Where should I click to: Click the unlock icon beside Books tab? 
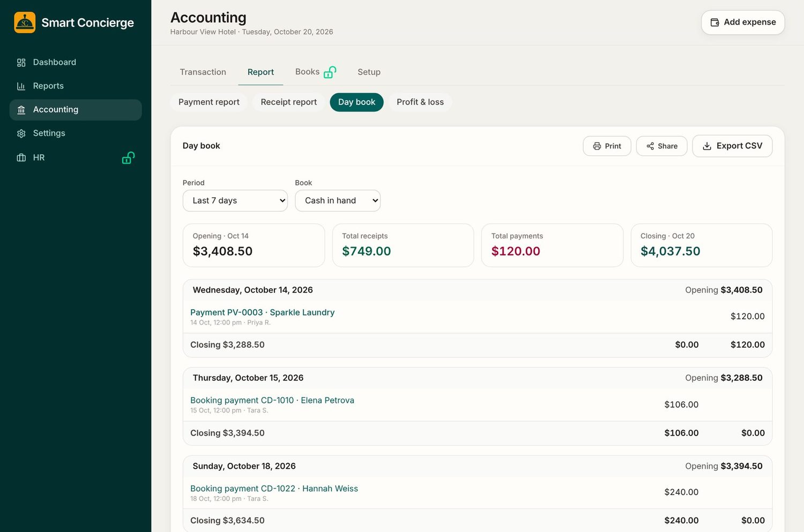330,72
